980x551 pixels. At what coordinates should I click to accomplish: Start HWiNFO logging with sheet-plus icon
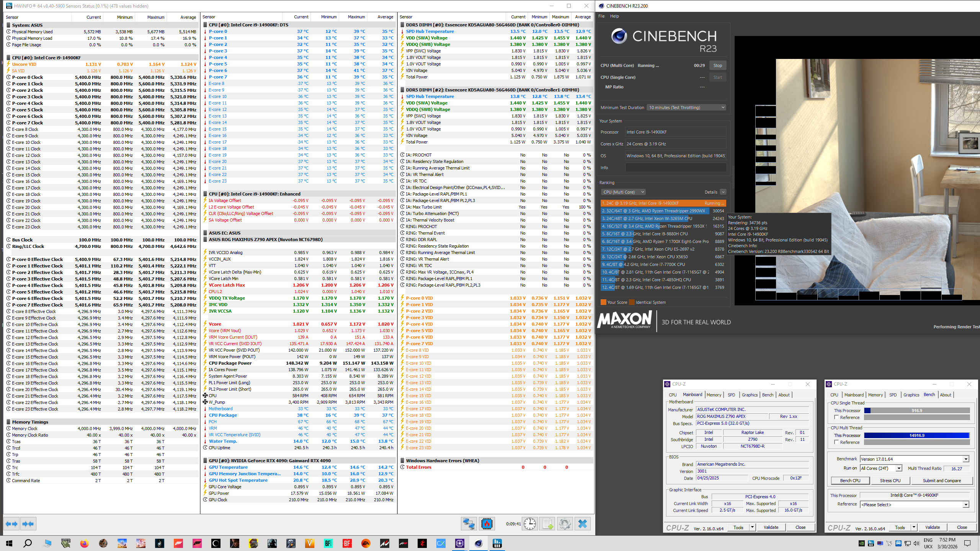coord(547,524)
